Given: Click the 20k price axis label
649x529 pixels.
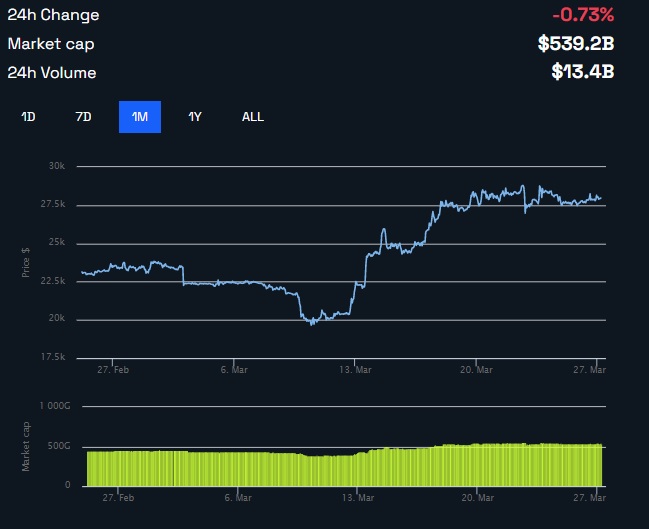Looking at the screenshot, I should [x=57, y=318].
